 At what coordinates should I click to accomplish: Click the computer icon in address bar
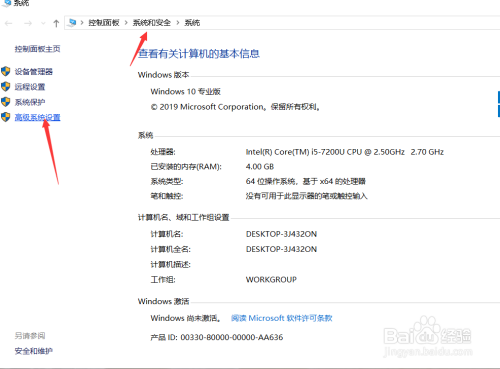coord(71,23)
